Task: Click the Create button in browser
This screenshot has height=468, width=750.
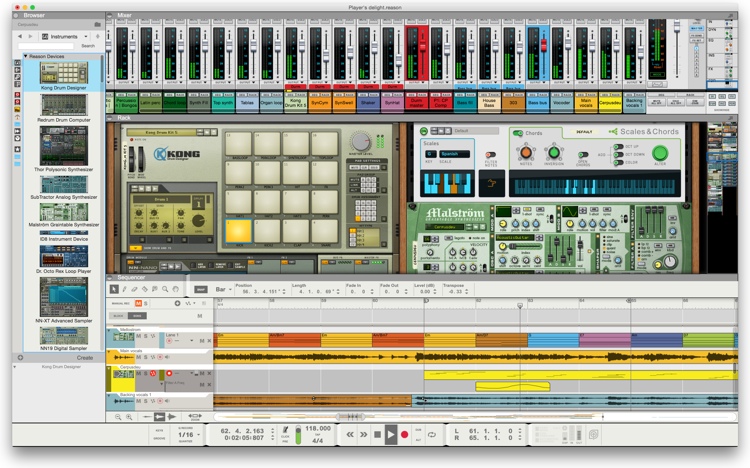Action: (85, 357)
